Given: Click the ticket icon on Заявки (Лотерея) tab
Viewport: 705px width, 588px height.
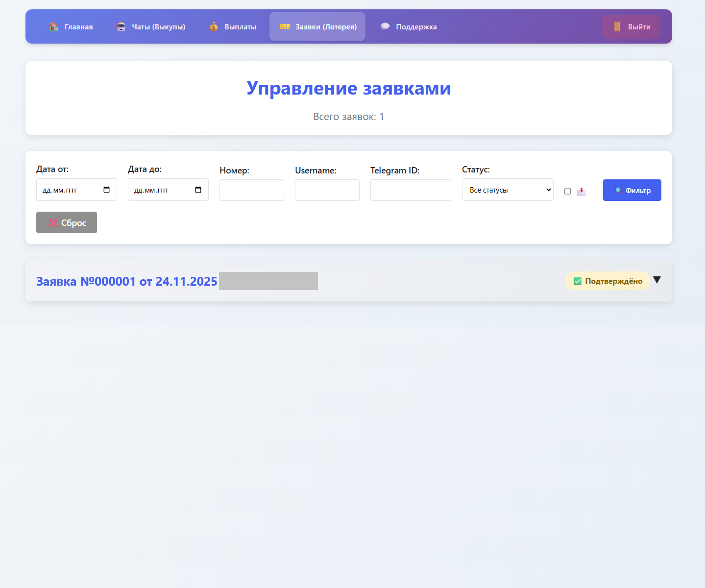Looking at the screenshot, I should click(x=285, y=26).
